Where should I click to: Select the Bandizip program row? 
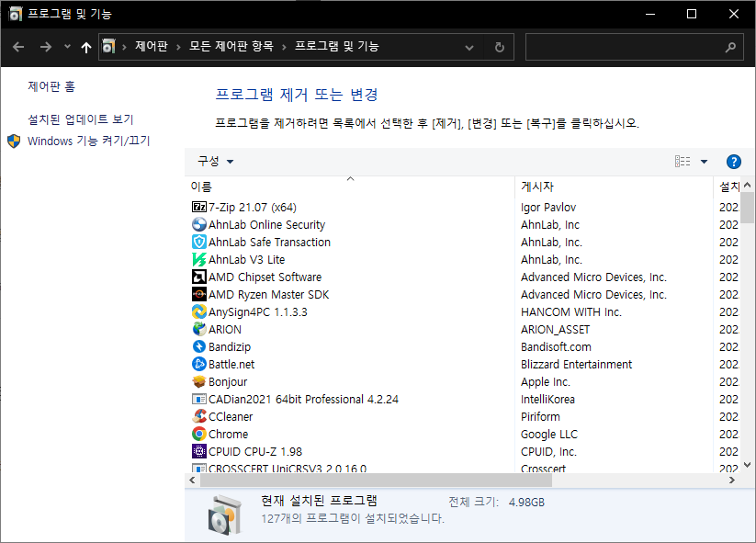point(463,346)
